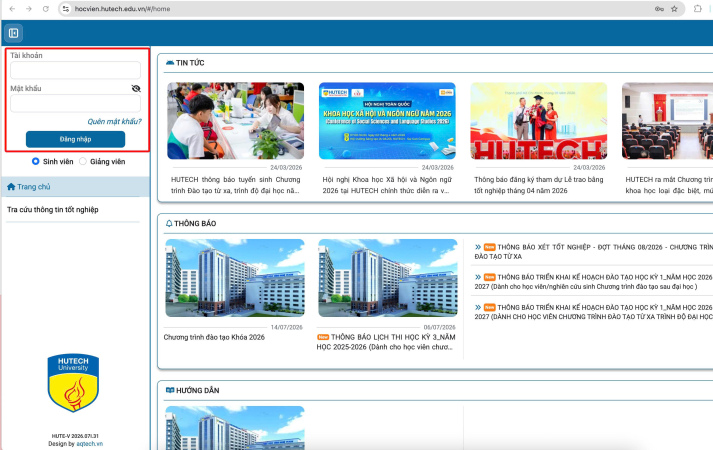This screenshot has height=450, width=713.
Task: Open the Khoa học Xã hội conference banner
Action: (387, 121)
